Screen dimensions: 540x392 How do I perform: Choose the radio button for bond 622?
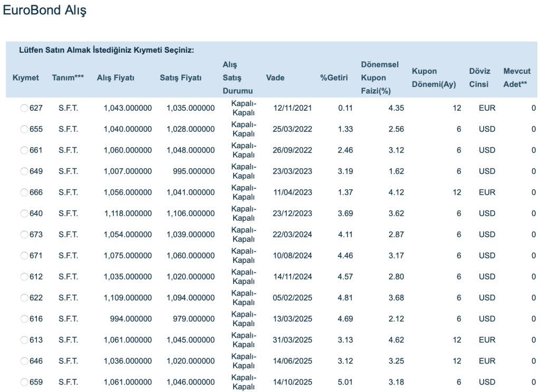[x=24, y=298]
